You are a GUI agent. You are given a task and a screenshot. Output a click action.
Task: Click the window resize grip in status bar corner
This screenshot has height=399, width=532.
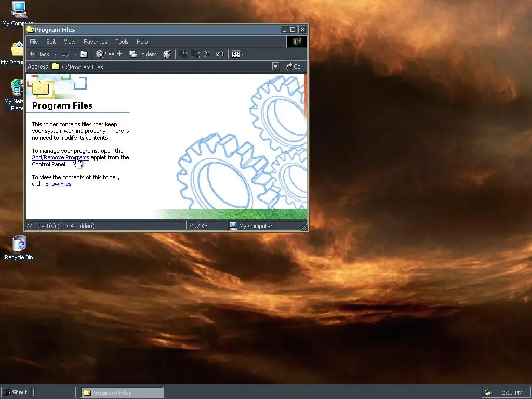tap(304, 227)
